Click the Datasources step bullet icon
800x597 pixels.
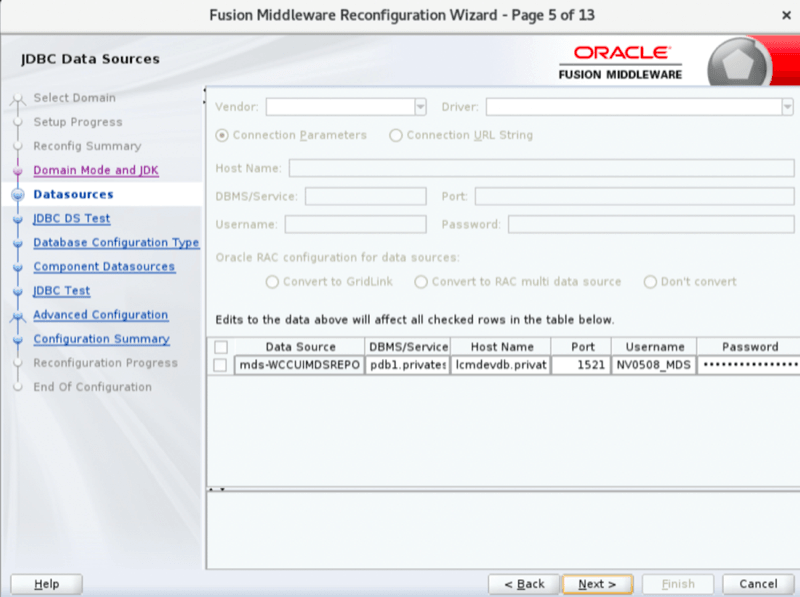point(18,194)
